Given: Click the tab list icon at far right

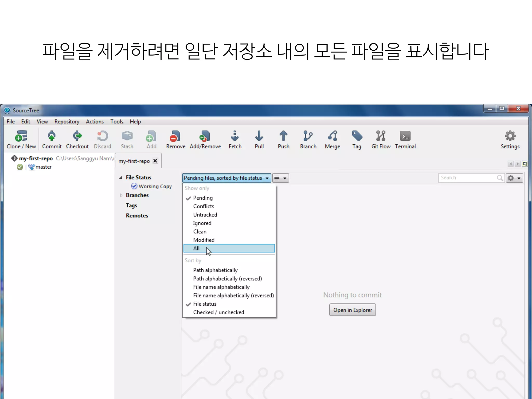Looking at the screenshot, I should coord(525,164).
